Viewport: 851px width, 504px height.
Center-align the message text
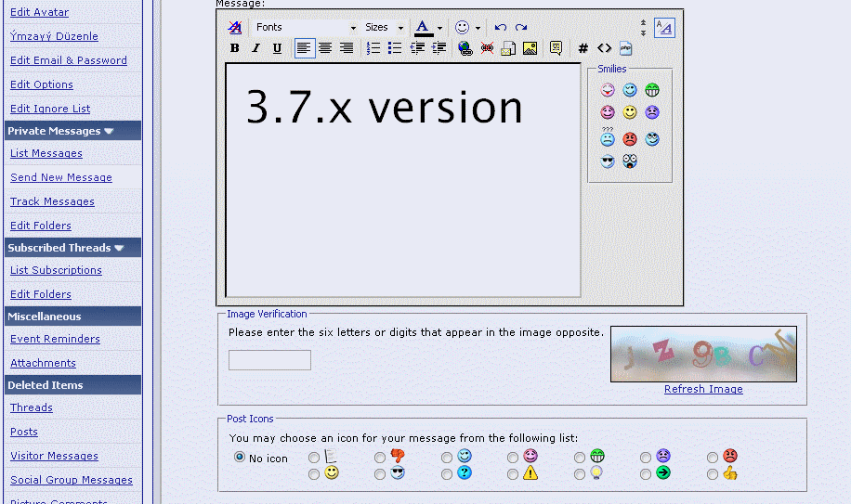(x=326, y=48)
